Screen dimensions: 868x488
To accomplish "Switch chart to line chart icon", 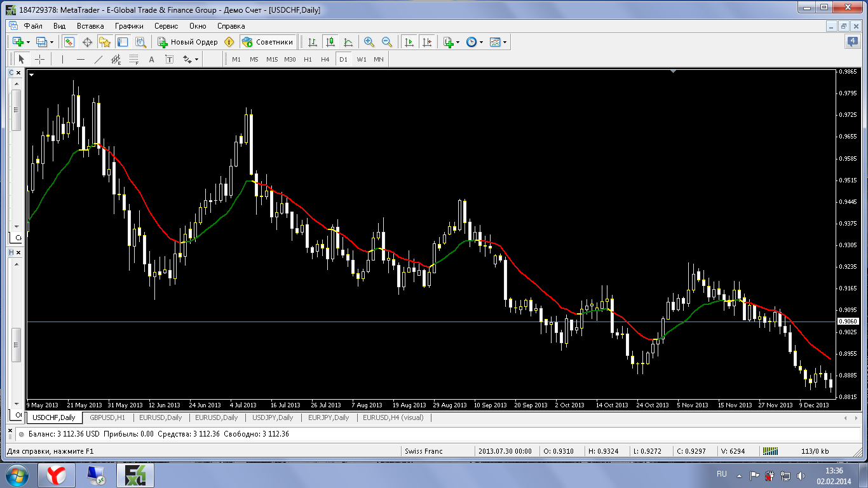I will pos(348,42).
